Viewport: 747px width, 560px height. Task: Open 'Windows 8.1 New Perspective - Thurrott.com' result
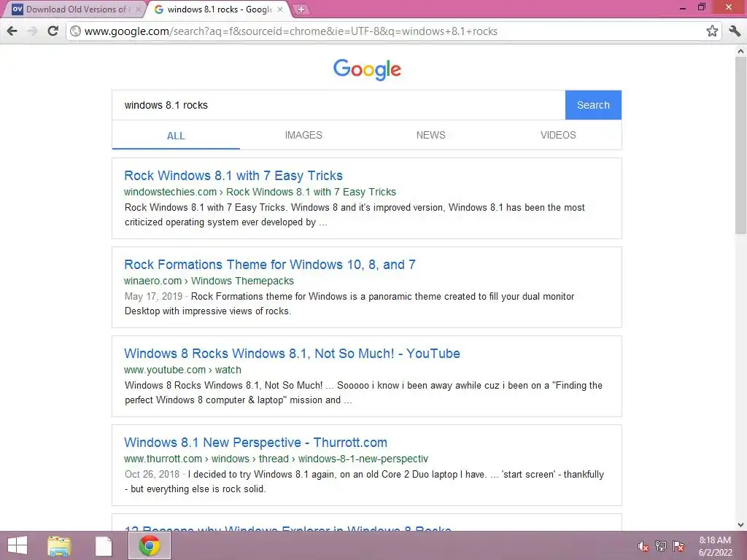(255, 443)
